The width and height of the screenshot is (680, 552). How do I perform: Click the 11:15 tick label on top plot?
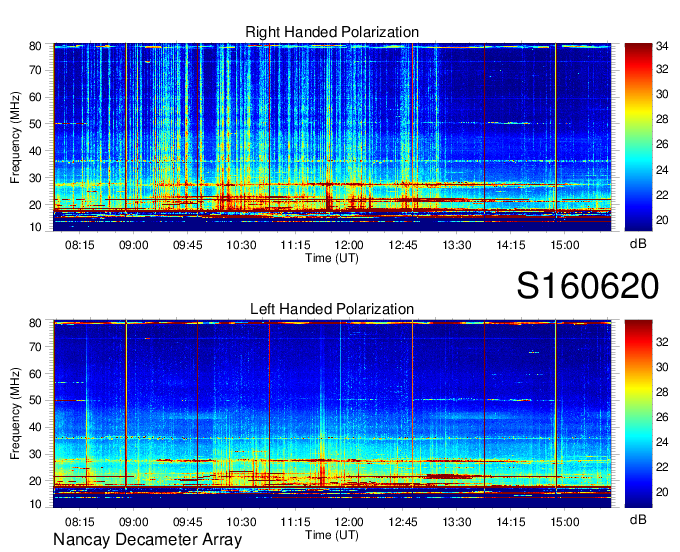pos(295,245)
